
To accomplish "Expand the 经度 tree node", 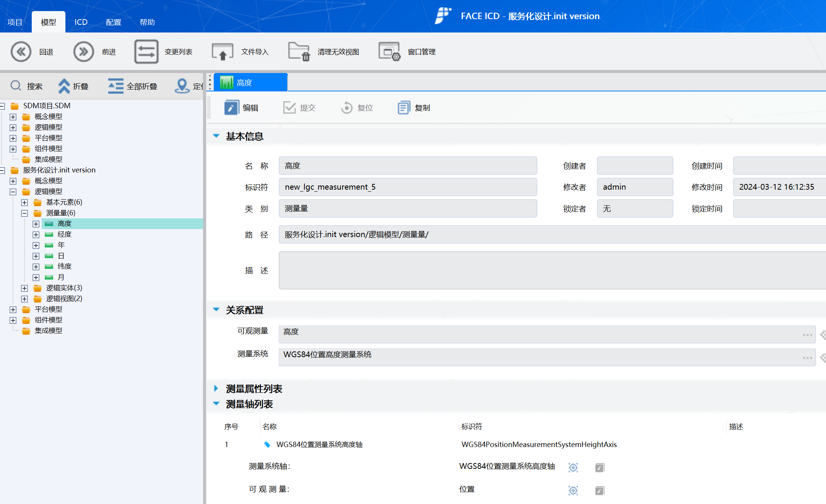I will pyautogui.click(x=36, y=234).
